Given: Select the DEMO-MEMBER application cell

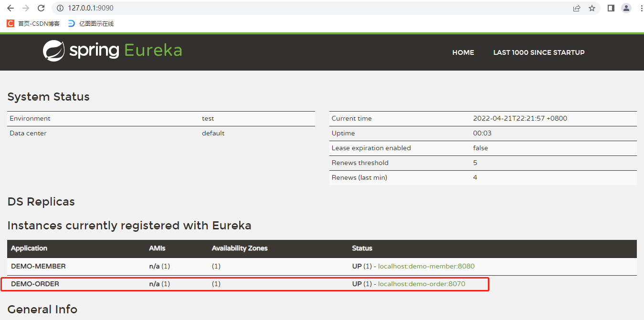Looking at the screenshot, I should [38, 266].
